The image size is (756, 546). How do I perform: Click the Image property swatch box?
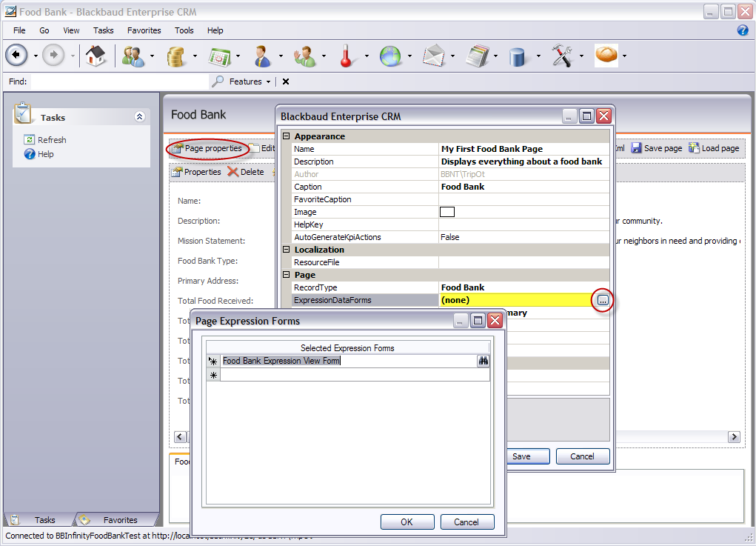pos(447,212)
